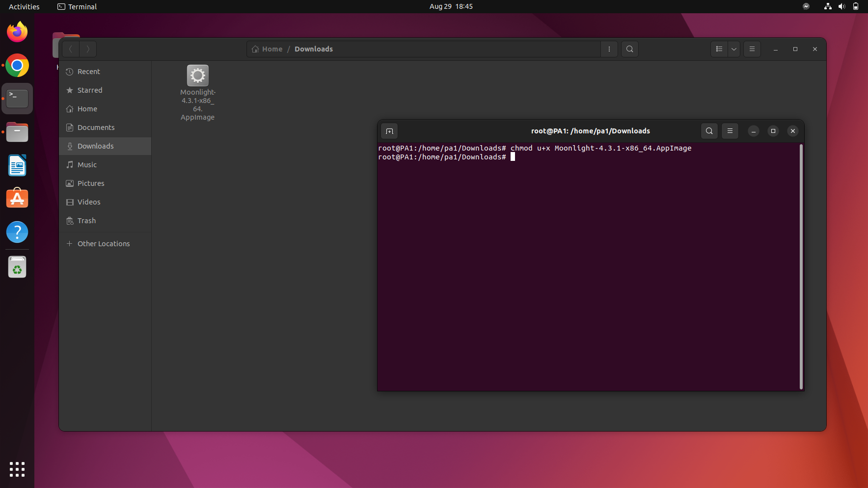This screenshot has height=488, width=868.
Task: Open the Files main menu
Action: tap(752, 49)
